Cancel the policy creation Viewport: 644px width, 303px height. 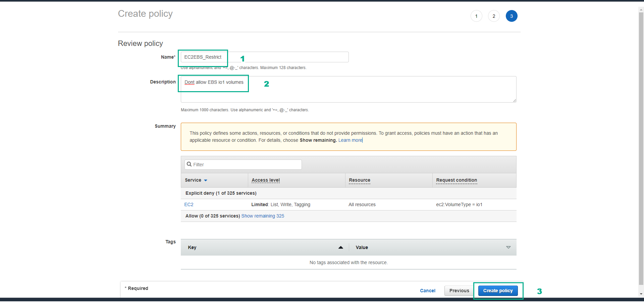[428, 291]
